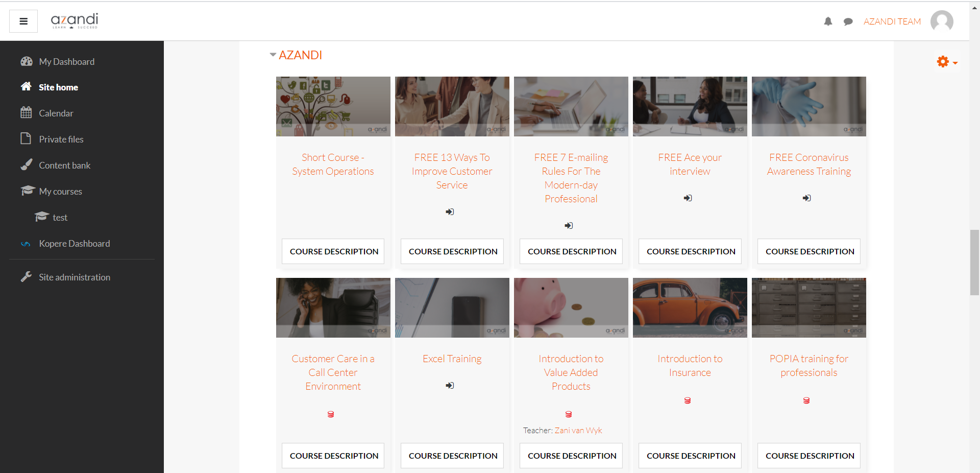
Task: Click the My Dashboard gauge icon
Action: (27, 61)
